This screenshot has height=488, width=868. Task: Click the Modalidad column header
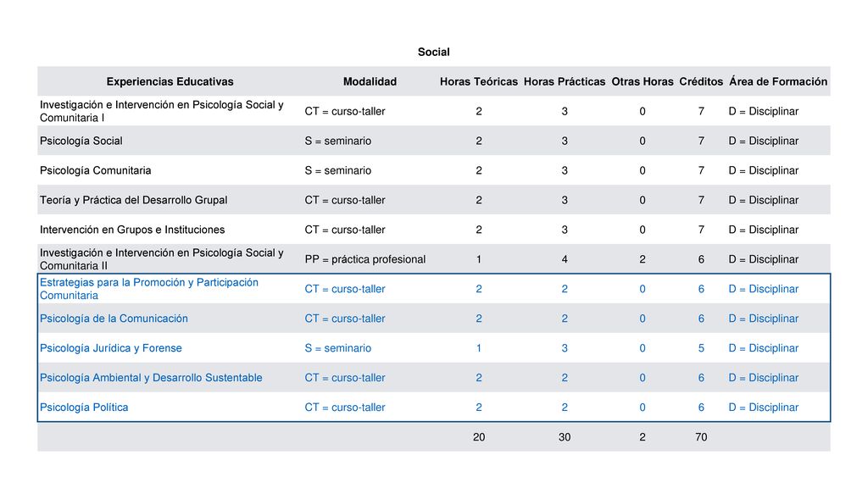[x=370, y=81]
